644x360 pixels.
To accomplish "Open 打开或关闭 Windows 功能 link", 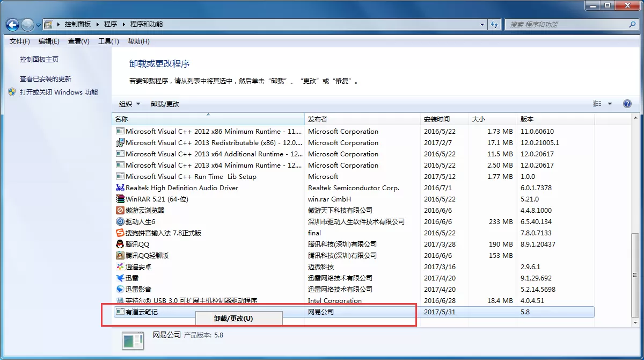I will [x=58, y=92].
